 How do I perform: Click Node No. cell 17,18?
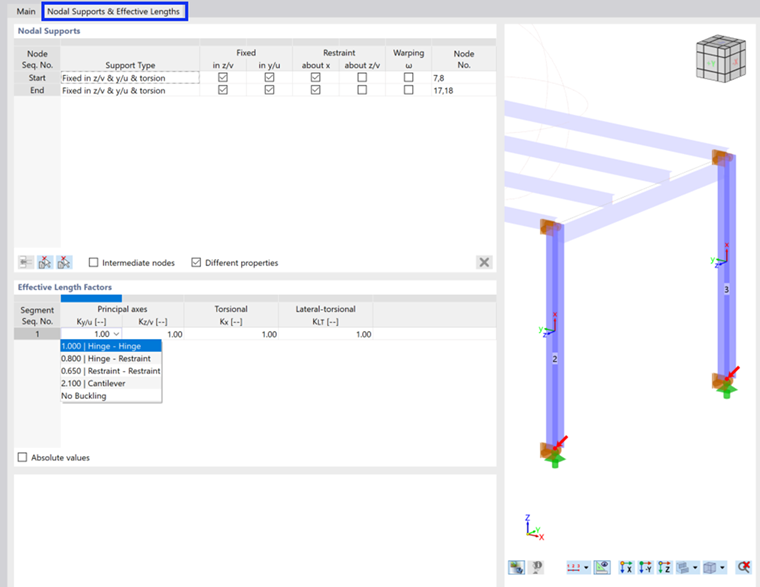[464, 90]
